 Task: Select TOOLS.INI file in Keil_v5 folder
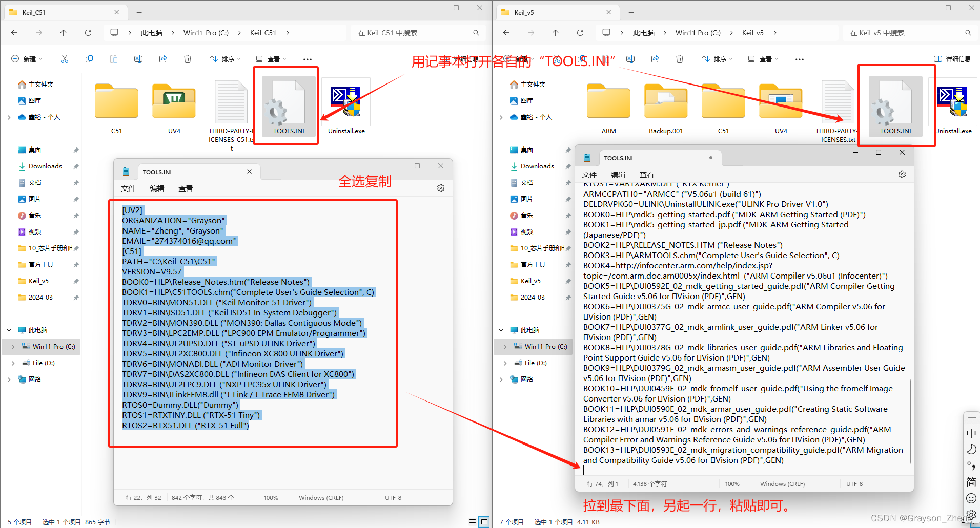[895, 107]
